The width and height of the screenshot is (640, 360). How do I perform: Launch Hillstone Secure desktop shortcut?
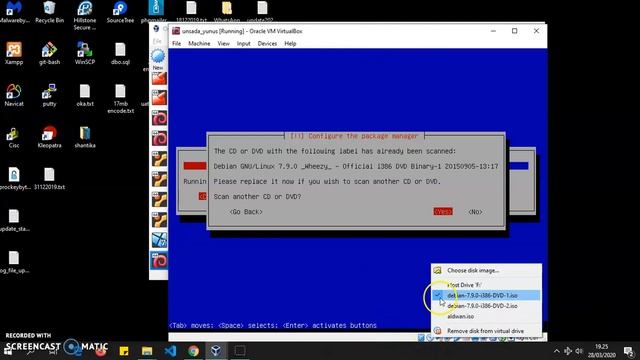point(85,15)
